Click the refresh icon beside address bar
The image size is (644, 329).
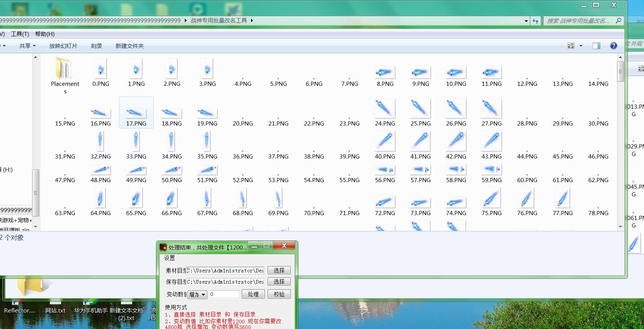[536, 21]
